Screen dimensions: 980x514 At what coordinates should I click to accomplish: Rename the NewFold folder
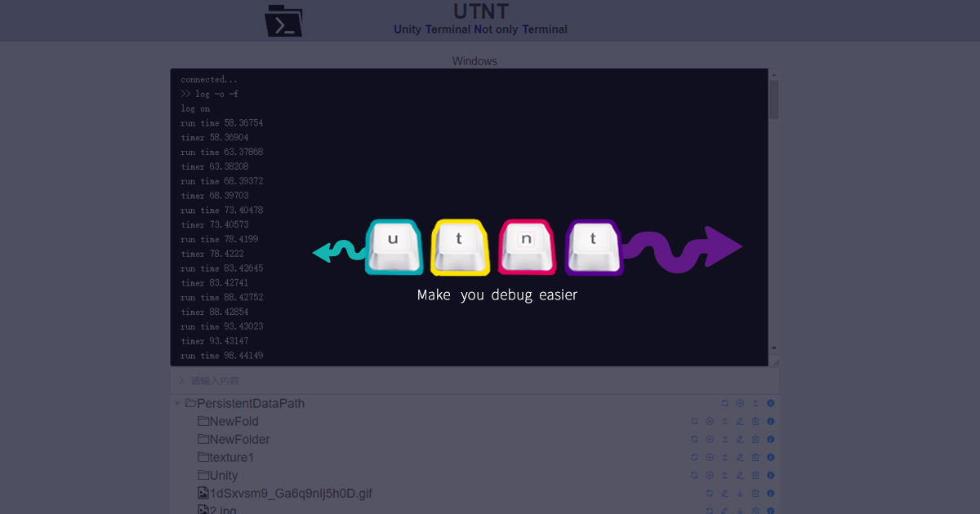tap(740, 421)
